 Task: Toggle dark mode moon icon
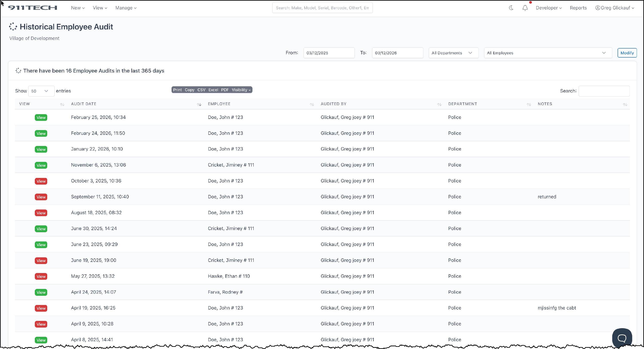511,8
